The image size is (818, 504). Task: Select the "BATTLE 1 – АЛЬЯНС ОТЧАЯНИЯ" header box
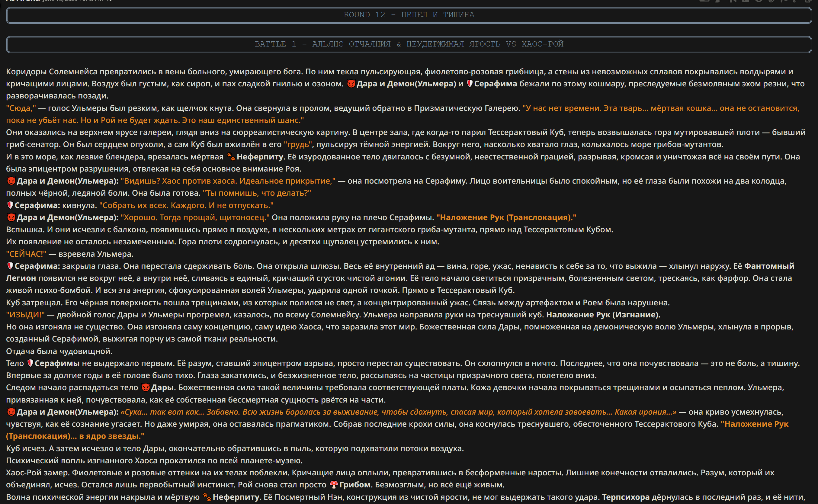tap(409, 44)
